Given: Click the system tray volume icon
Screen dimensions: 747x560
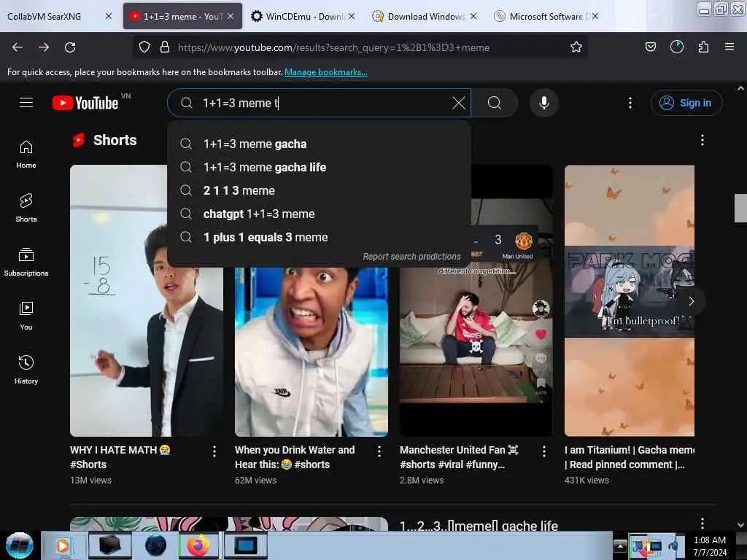Looking at the screenshot, I should tap(674, 546).
